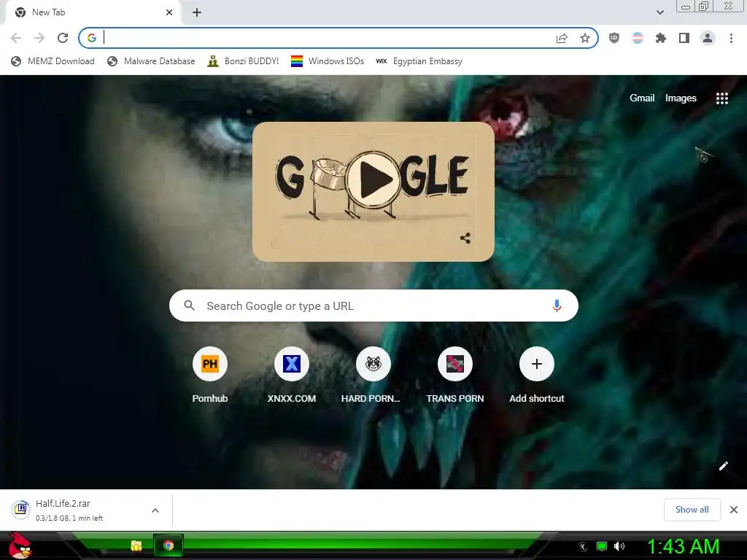Open the Extensions puzzle piece menu
Viewport: 747px width, 560px height.
pos(661,38)
